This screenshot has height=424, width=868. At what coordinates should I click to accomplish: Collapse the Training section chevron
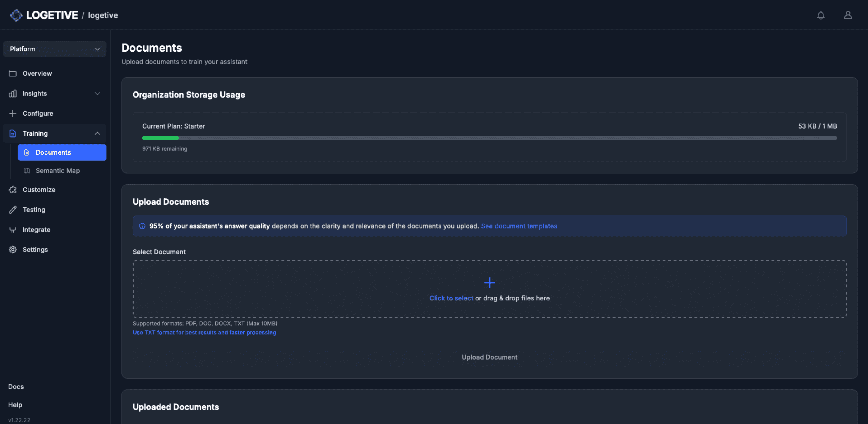click(x=97, y=133)
